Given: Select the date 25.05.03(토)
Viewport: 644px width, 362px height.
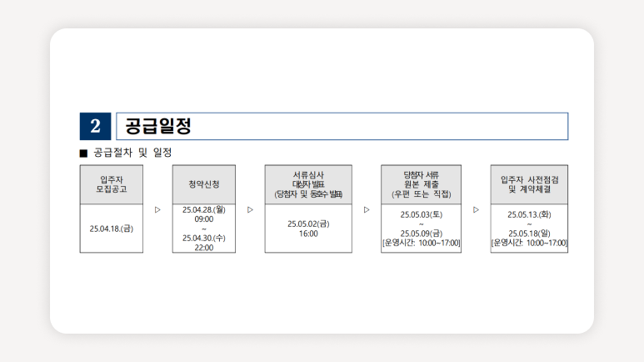Looking at the screenshot, I should pyautogui.click(x=421, y=214).
